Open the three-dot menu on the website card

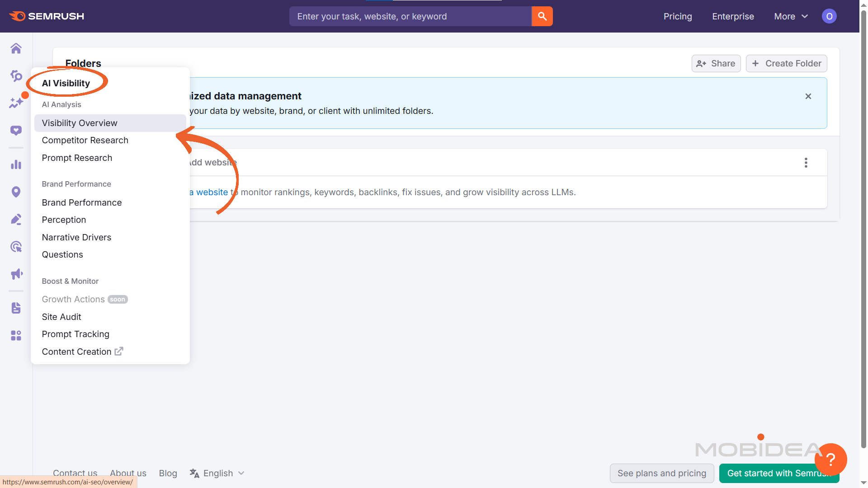click(806, 162)
